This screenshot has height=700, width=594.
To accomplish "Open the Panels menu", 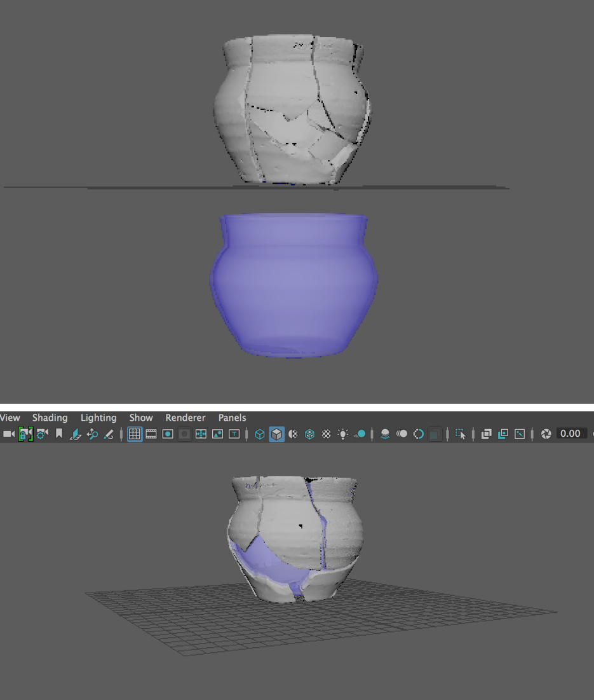I will click(x=232, y=418).
